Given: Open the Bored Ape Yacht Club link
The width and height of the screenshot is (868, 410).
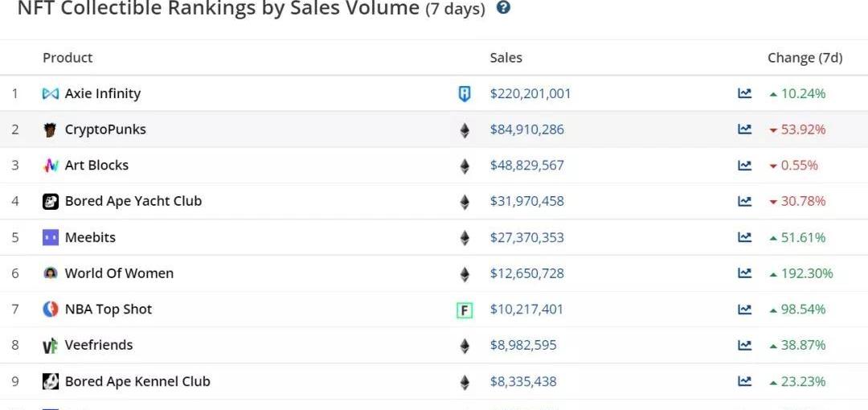Looking at the screenshot, I should [x=133, y=201].
